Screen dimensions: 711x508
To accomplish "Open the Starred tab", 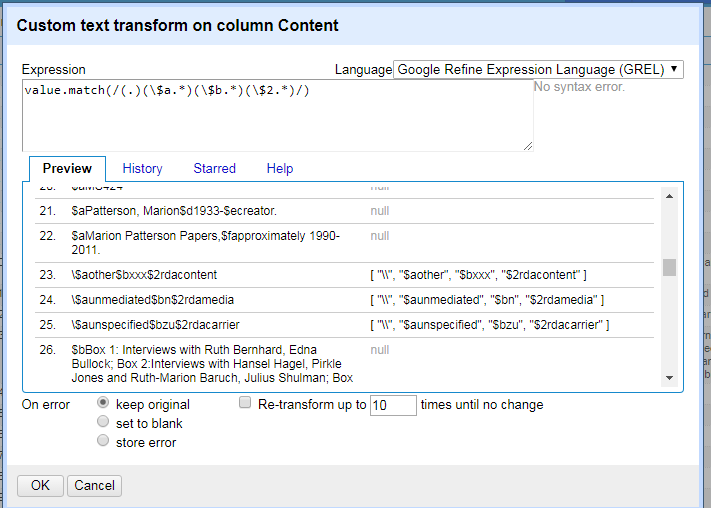I will (214, 168).
